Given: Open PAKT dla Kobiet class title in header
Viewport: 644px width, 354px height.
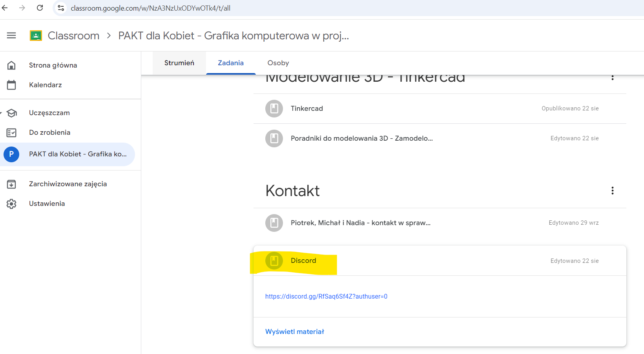Looking at the screenshot, I should 234,36.
